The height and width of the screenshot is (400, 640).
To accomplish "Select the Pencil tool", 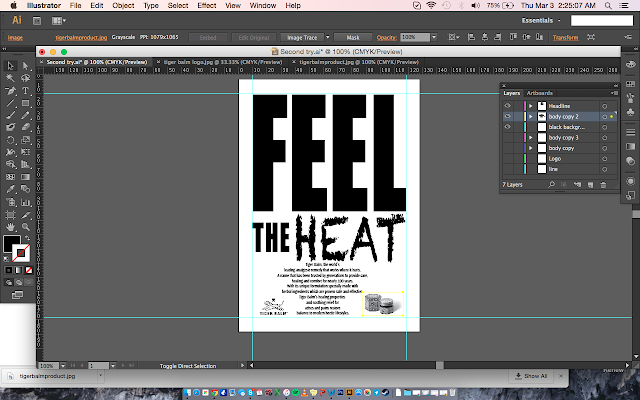I will click(25, 115).
